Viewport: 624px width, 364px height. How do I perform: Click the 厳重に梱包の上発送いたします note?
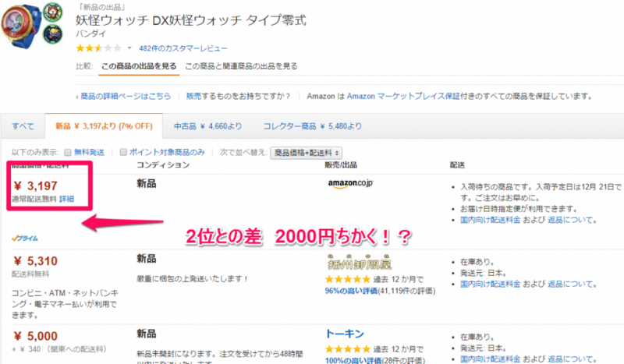[193, 279]
